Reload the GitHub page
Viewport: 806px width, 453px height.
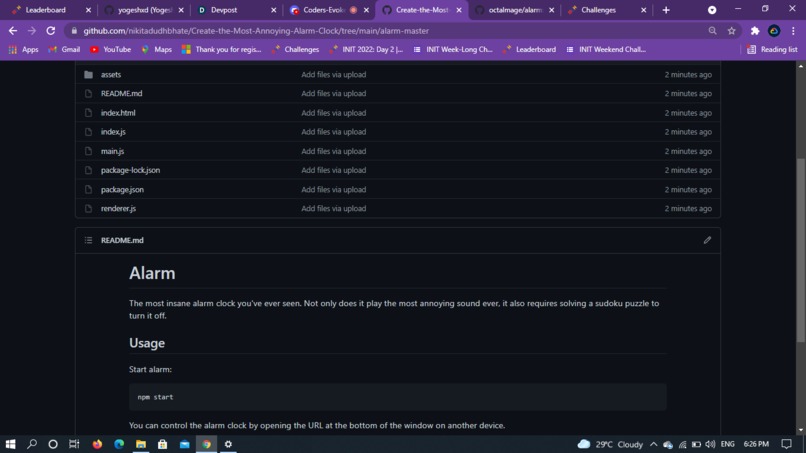[x=50, y=31]
